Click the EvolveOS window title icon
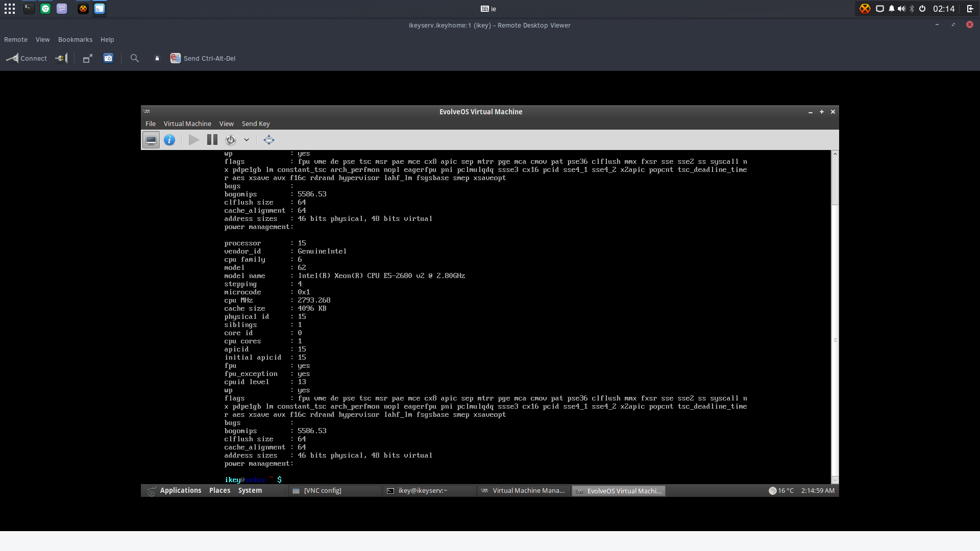Screen dimensions: 980x551 (x=147, y=111)
